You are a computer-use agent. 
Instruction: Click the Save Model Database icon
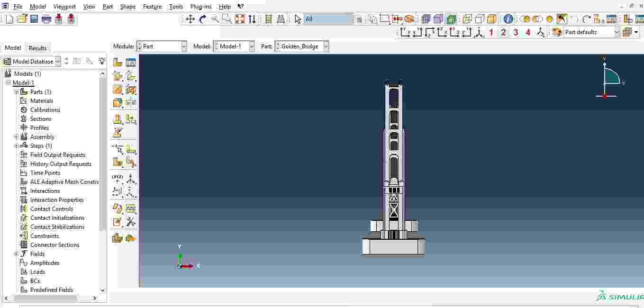click(34, 19)
